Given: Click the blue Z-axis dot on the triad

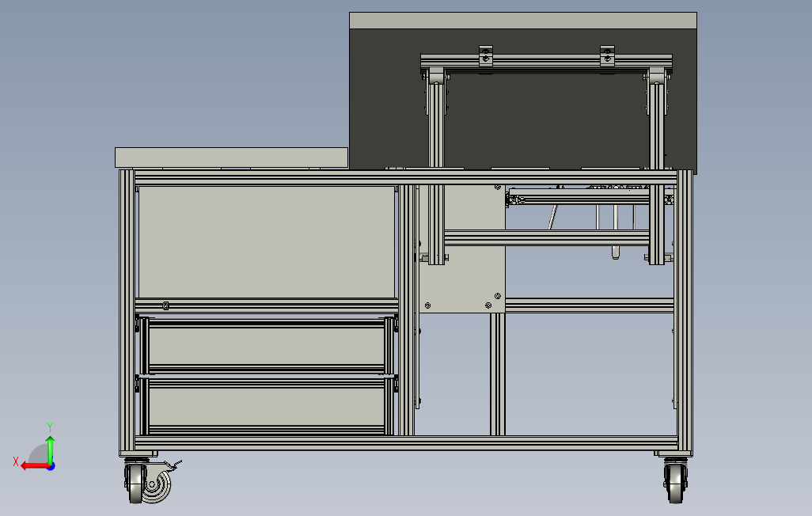Looking at the screenshot, I should (x=51, y=467).
